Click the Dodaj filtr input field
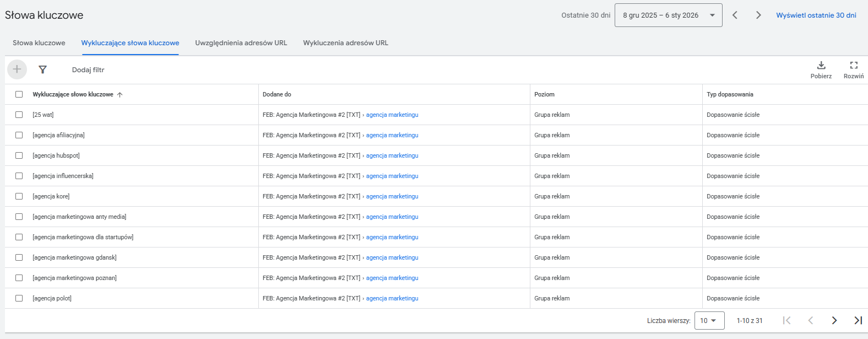The height and width of the screenshot is (339, 868). (88, 70)
